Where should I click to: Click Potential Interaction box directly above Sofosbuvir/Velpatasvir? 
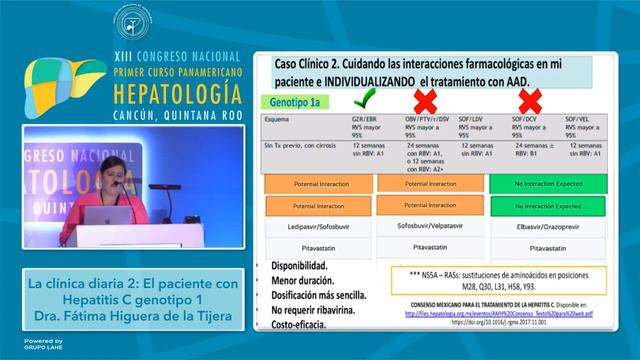[430, 205]
